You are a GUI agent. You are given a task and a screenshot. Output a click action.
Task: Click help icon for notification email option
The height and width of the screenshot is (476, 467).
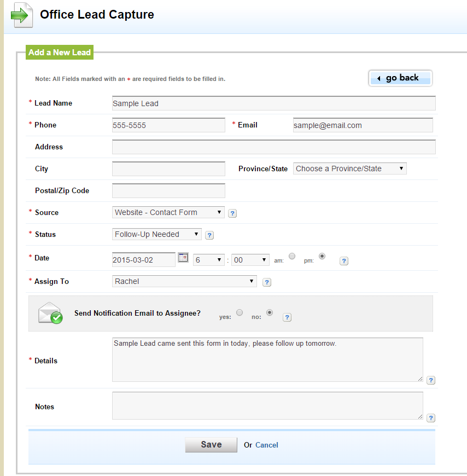tap(287, 317)
